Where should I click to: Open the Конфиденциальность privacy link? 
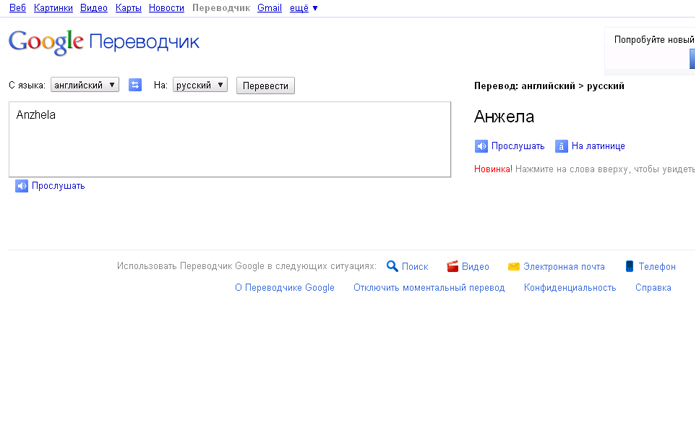tap(570, 287)
